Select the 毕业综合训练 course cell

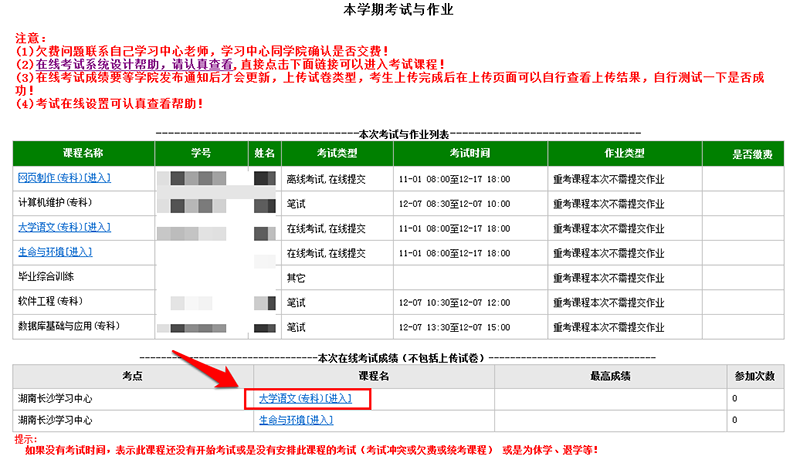[46, 276]
